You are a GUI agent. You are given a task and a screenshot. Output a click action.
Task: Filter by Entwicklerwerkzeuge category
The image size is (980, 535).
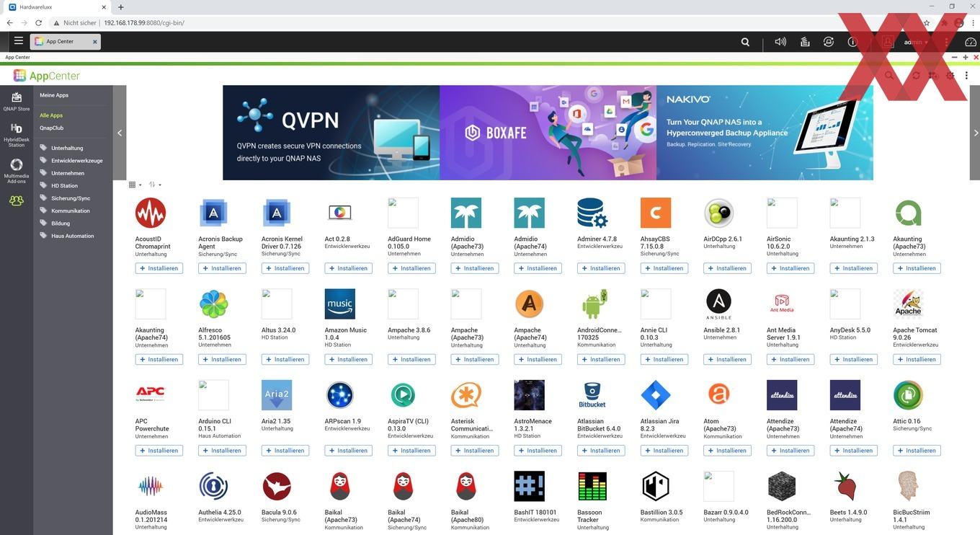click(x=76, y=161)
